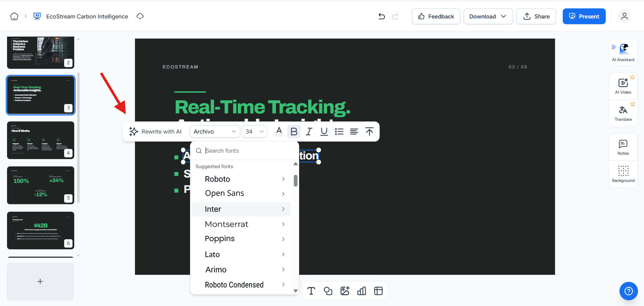Open slide 6 thumbnail with $42B
The image size is (644, 306).
point(41,231)
